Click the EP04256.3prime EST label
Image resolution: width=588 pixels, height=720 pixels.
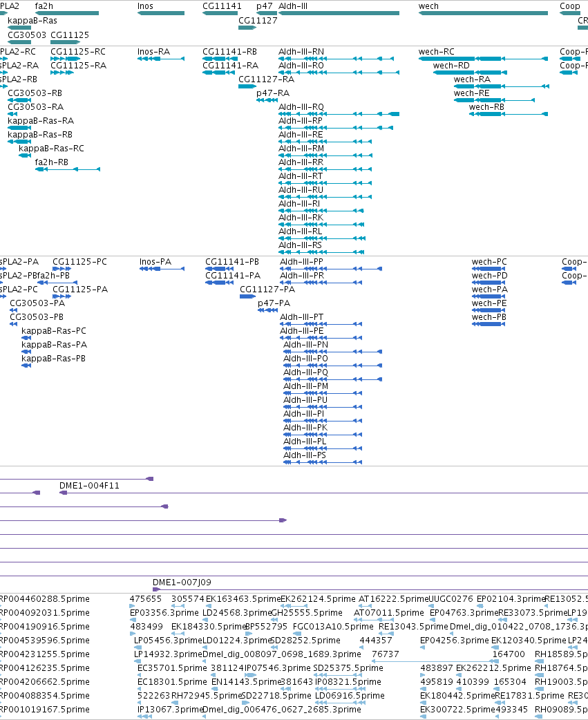[455, 640]
